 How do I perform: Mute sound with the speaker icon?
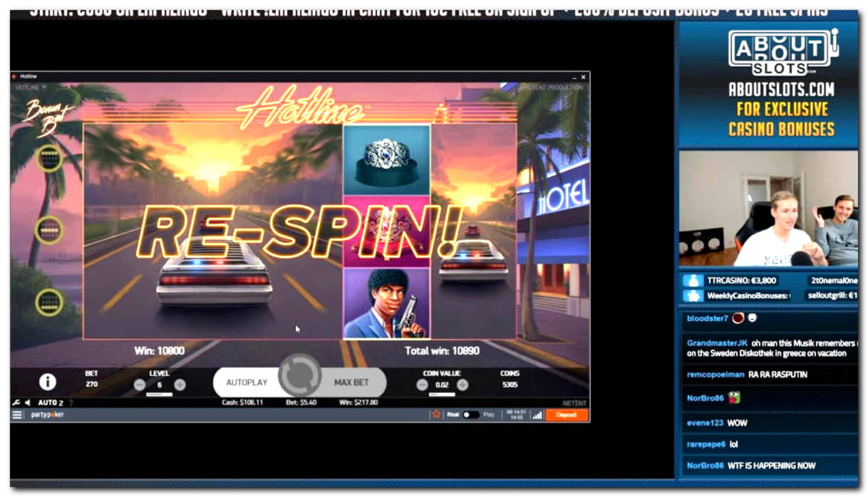pos(28,403)
